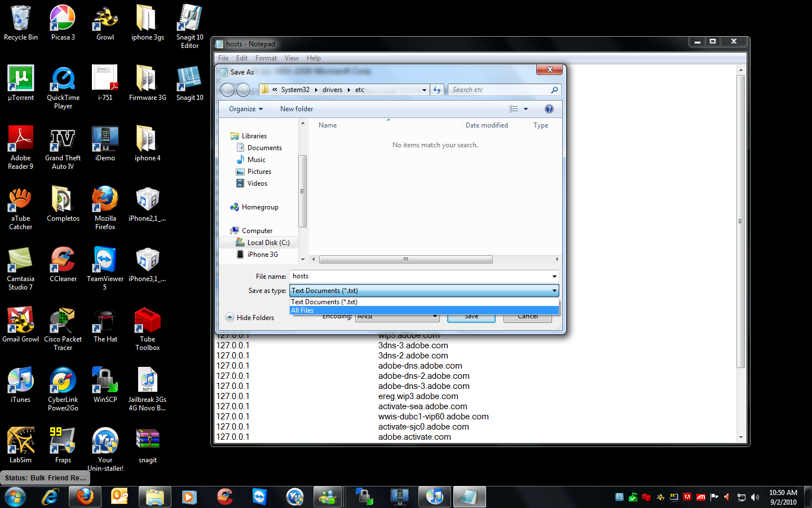Screen dimensions: 812x508
Task: Click Internet Explorer in the taskbar
Action: click(50, 497)
